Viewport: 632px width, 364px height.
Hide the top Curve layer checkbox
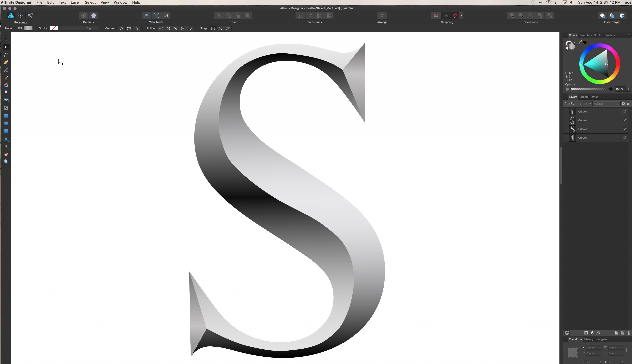[625, 111]
